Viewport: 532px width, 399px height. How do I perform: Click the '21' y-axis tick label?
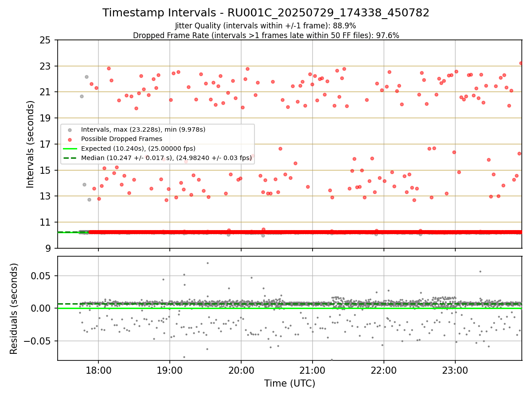pyautogui.click(x=45, y=92)
